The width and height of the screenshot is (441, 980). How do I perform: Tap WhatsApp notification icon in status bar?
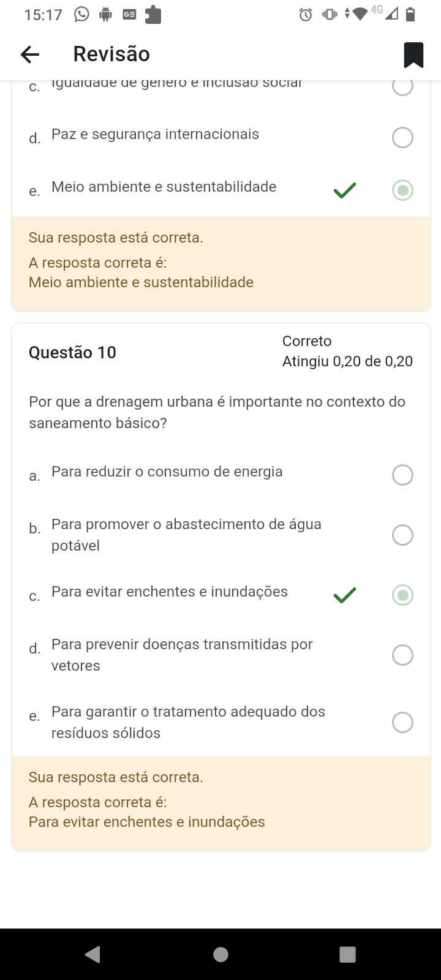coord(81,14)
